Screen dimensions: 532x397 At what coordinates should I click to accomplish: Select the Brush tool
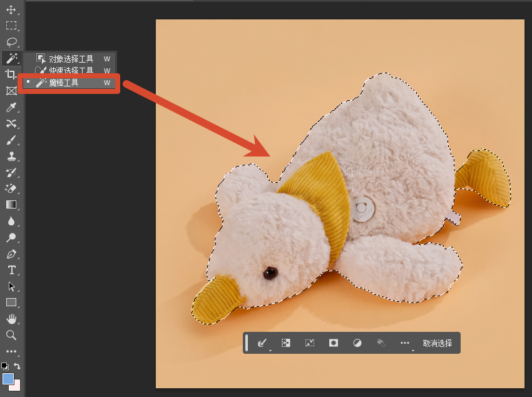pos(11,140)
